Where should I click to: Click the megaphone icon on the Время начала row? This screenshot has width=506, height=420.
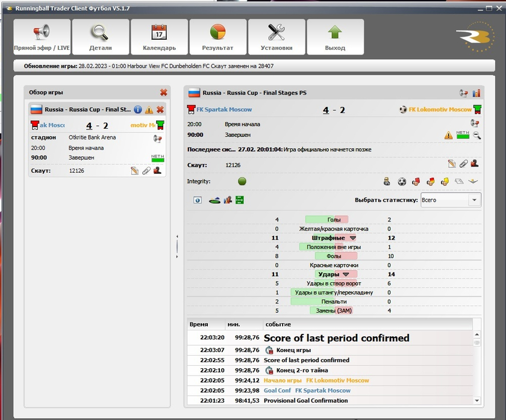click(x=475, y=123)
